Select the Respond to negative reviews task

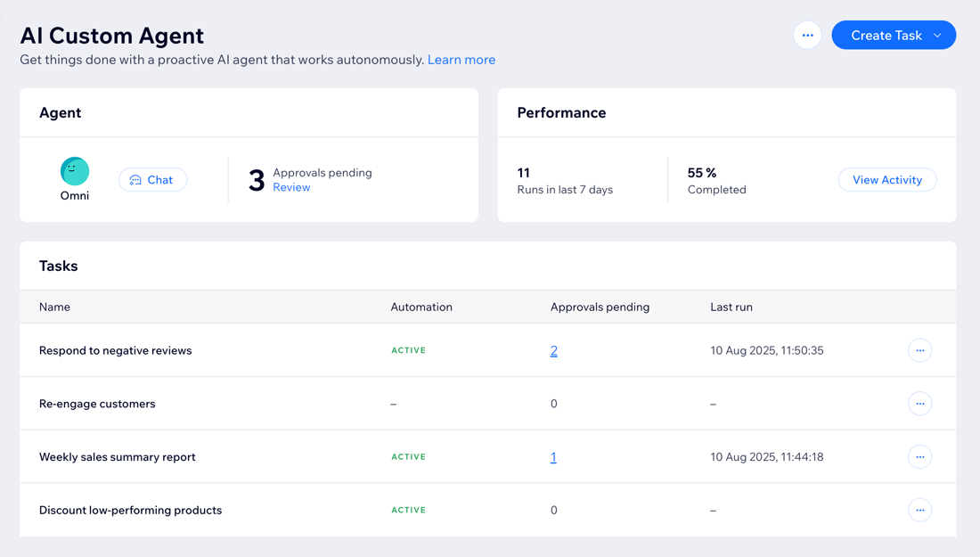115,350
